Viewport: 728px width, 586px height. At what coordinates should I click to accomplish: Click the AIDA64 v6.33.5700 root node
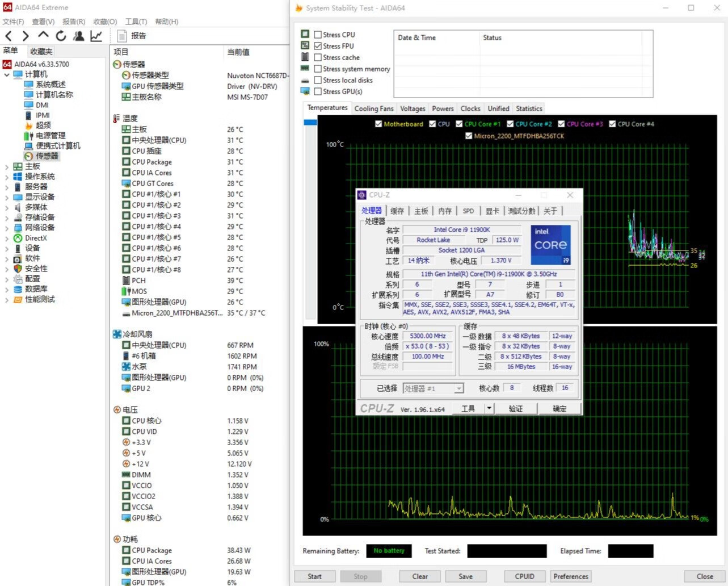(x=41, y=64)
